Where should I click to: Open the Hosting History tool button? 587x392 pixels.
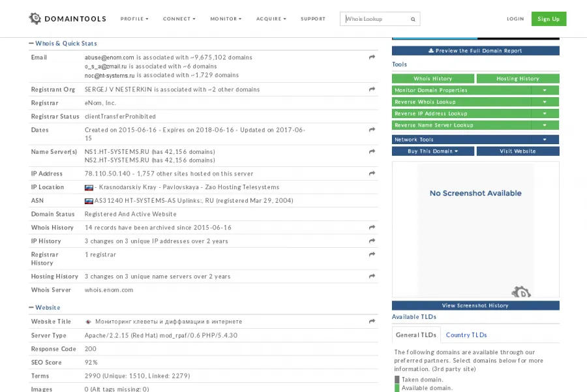518,79
